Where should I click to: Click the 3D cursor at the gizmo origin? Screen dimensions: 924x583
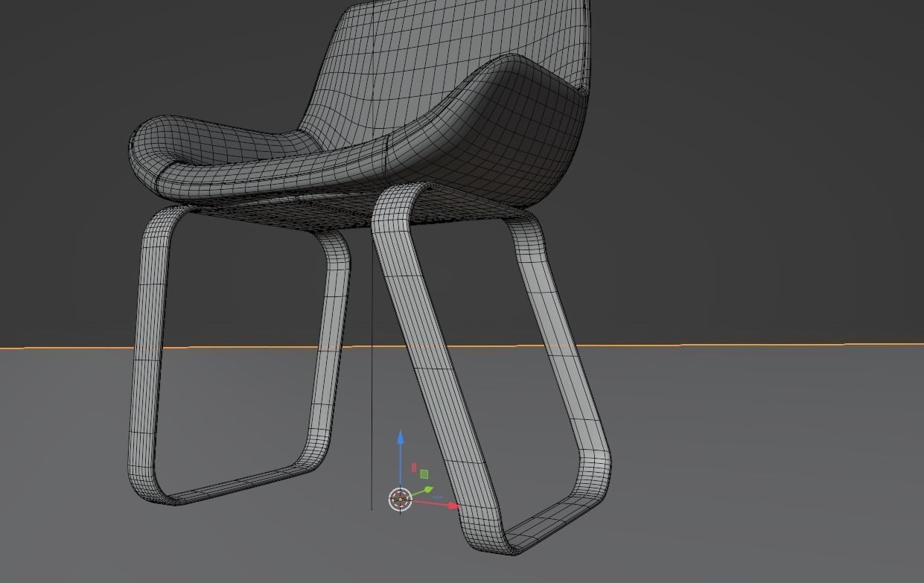[401, 500]
